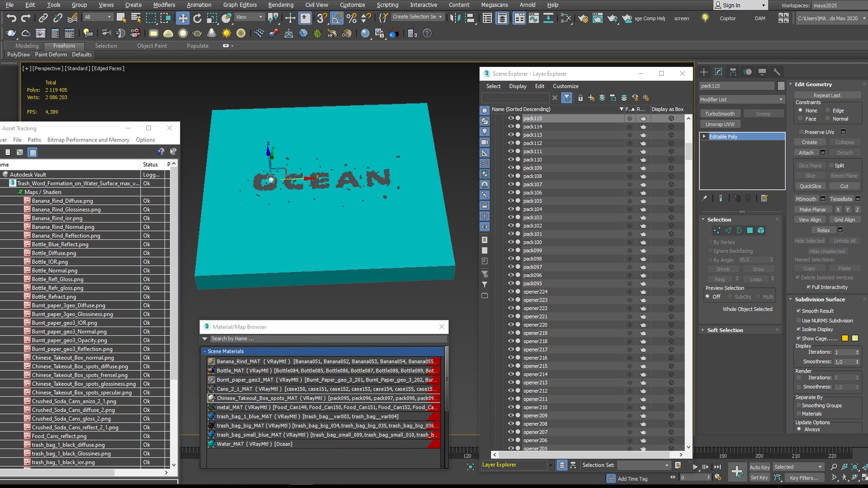Activate the Select and Rotate tool
868x488 pixels.
click(197, 18)
